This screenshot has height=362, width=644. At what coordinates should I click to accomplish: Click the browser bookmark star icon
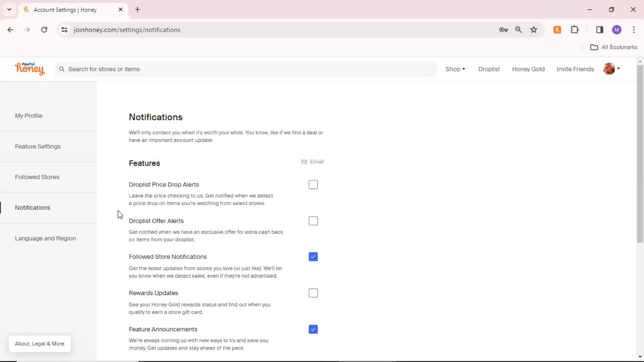(534, 29)
